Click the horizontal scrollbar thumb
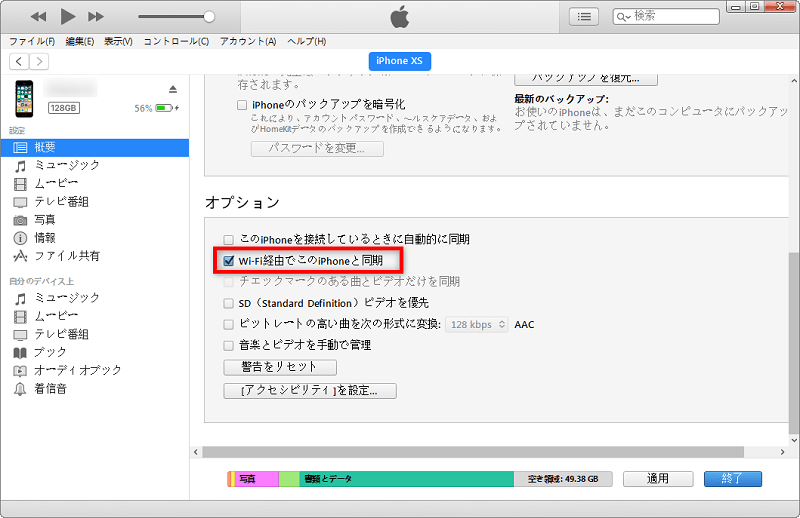The height and width of the screenshot is (518, 800). coord(473,452)
